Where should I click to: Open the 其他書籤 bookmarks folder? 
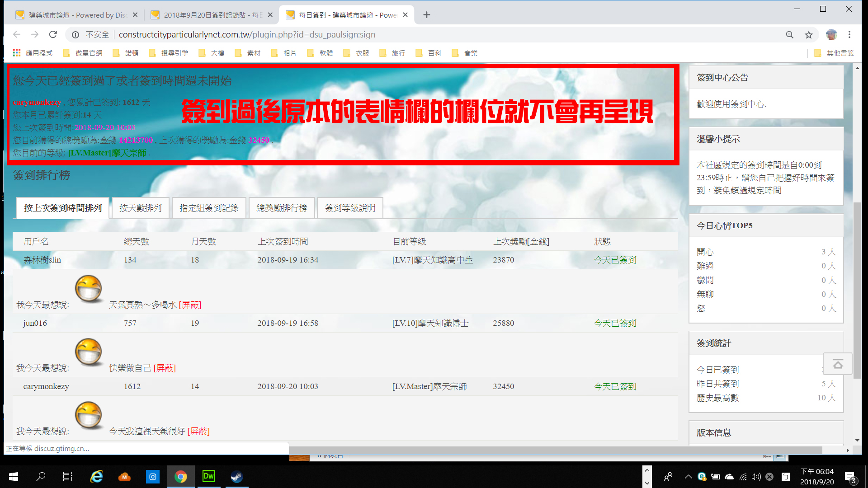(835, 53)
